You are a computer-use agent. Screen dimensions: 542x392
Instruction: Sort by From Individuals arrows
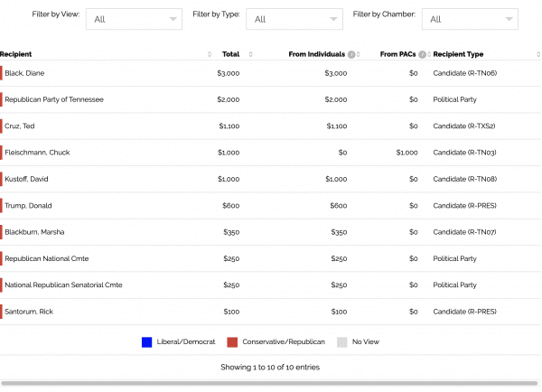pos(359,54)
